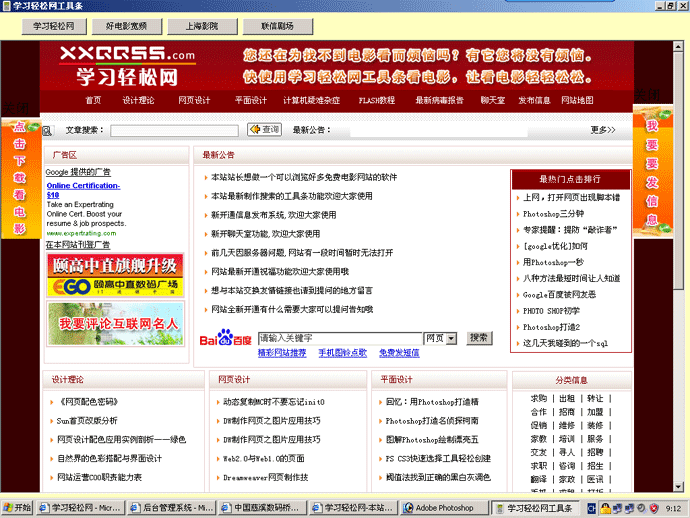
Task: Open article 动态复制MC时不要忘记init0
Action: tap(274, 402)
